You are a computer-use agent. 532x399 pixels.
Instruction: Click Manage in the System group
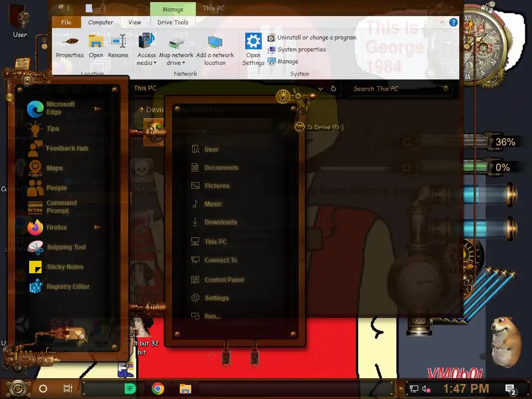(x=283, y=61)
